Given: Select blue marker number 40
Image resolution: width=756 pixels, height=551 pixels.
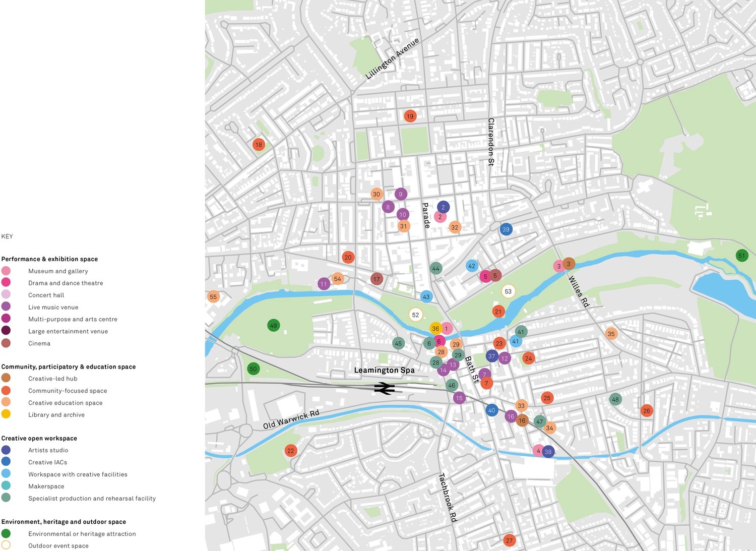Looking at the screenshot, I should [492, 410].
